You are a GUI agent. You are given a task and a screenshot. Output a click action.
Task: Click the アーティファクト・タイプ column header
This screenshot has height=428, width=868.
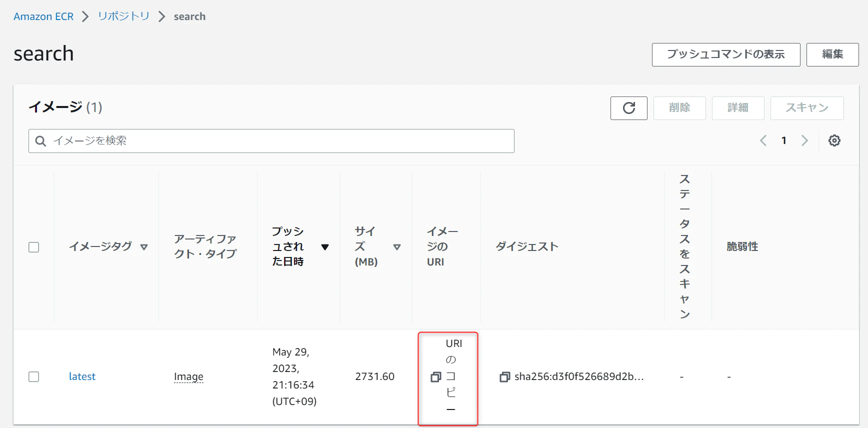(x=205, y=246)
